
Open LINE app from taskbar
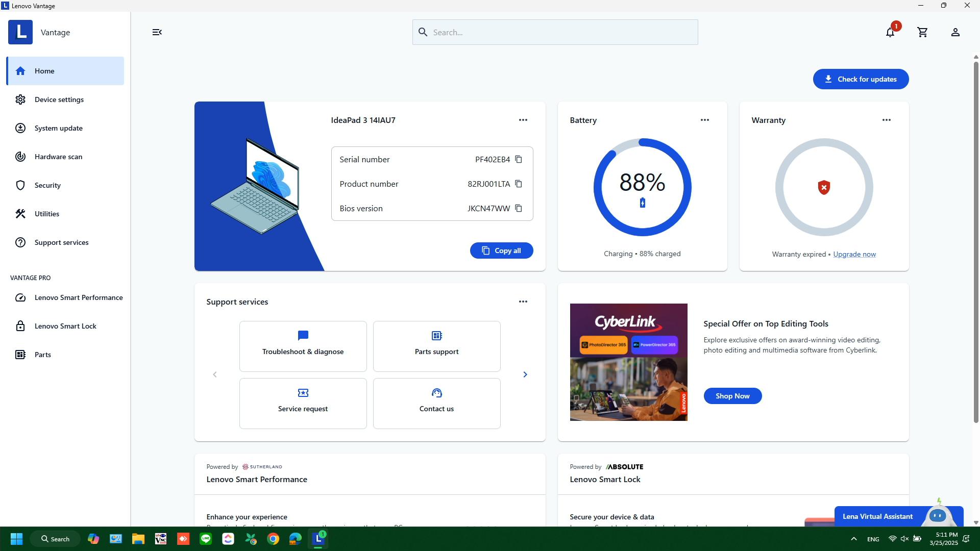206,539
